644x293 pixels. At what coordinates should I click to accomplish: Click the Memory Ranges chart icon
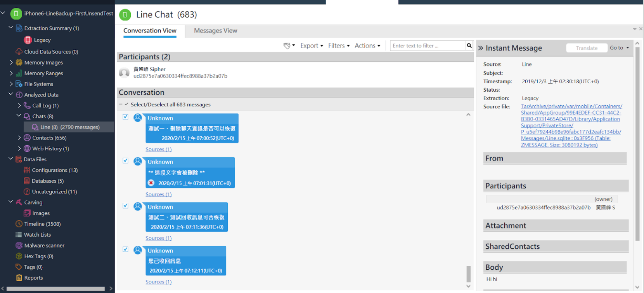[19, 73]
